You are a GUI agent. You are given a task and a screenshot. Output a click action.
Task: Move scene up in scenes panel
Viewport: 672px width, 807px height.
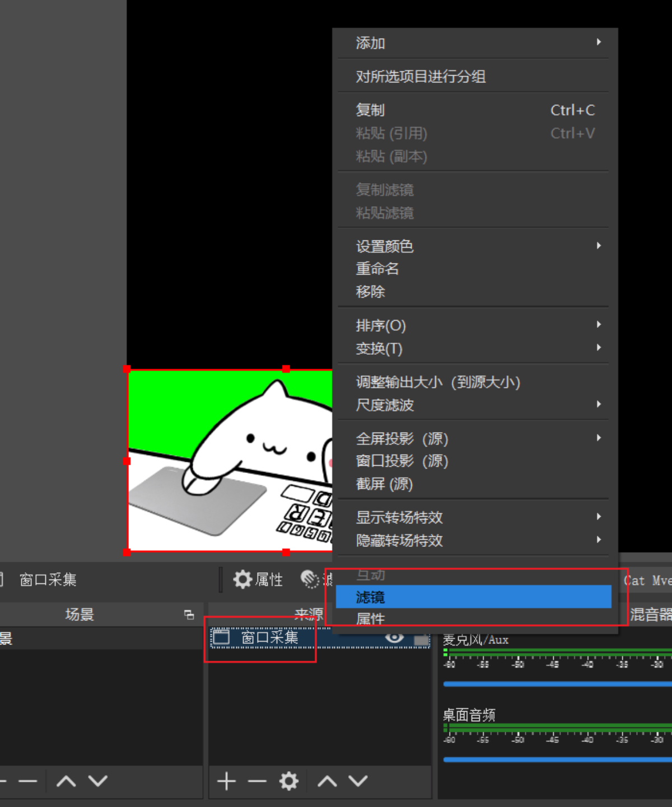66,781
